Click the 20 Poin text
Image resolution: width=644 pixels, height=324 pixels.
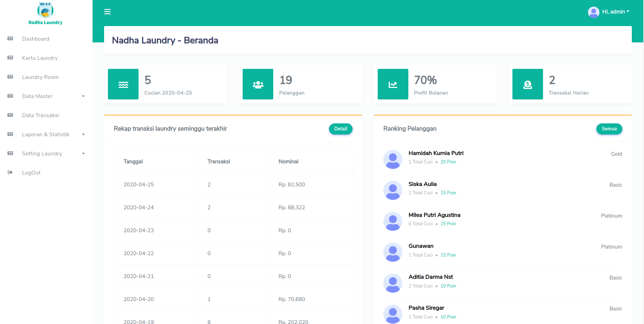pos(448,162)
